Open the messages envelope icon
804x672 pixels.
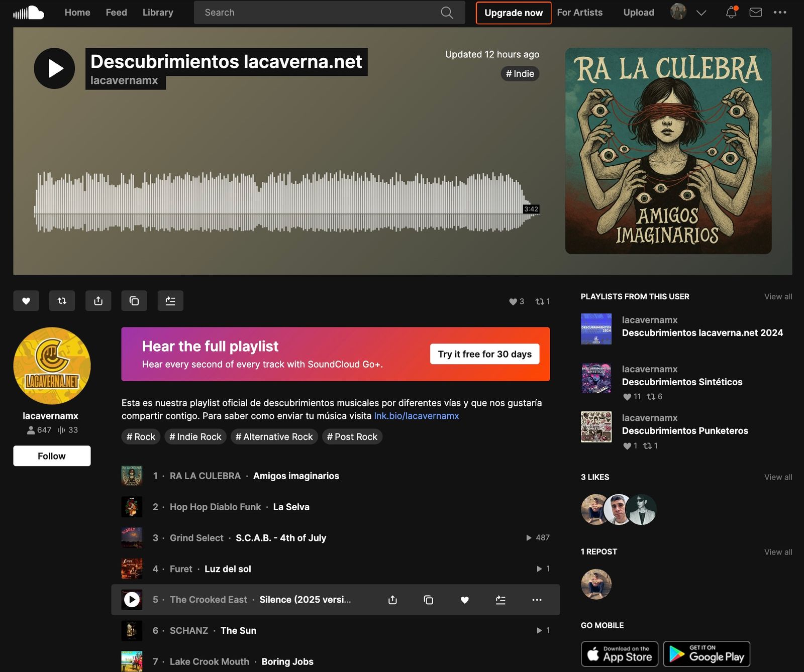coord(756,13)
